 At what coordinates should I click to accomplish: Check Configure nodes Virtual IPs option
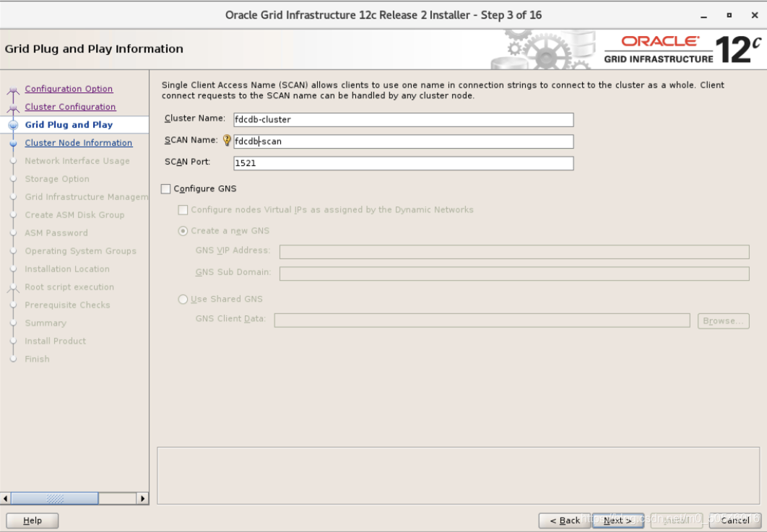[x=183, y=210]
